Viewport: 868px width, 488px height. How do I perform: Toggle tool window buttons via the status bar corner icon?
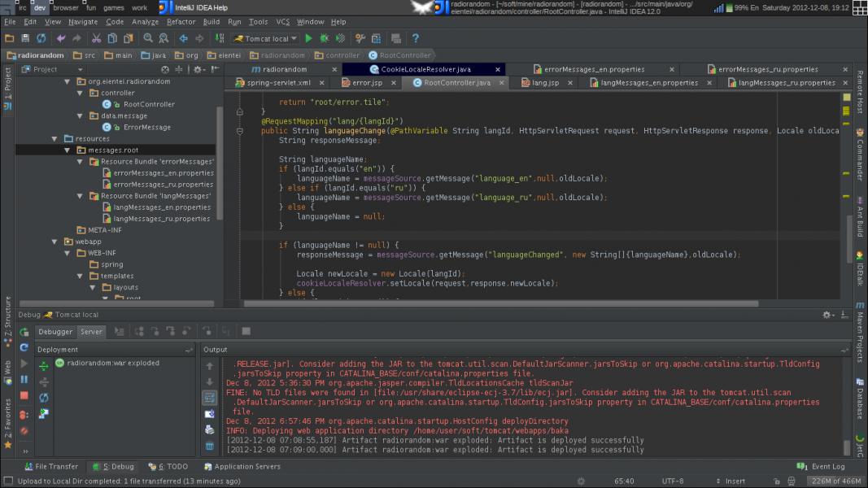8,481
